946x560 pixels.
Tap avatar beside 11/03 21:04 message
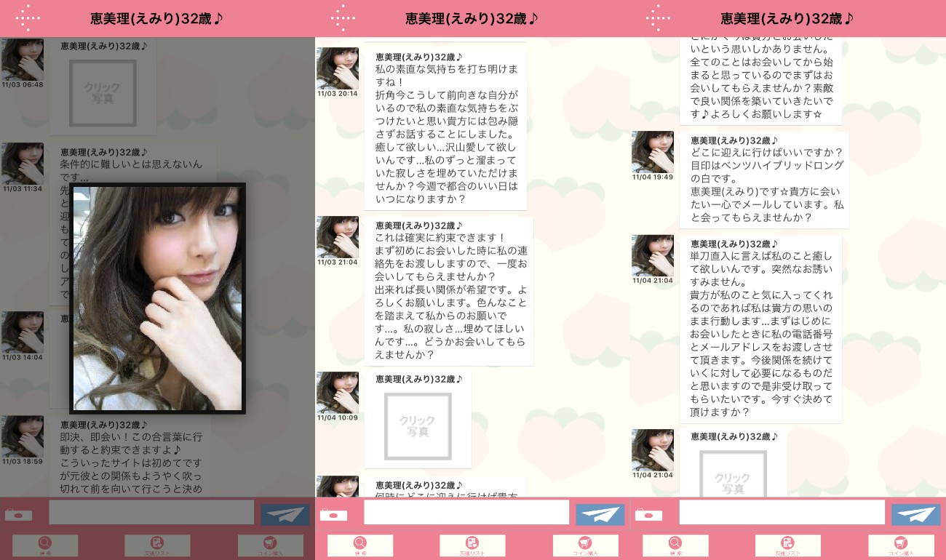tap(338, 237)
